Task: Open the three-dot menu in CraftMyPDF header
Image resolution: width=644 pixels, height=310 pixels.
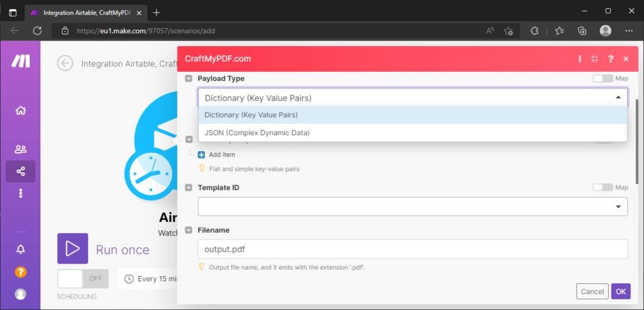Action: tap(579, 58)
